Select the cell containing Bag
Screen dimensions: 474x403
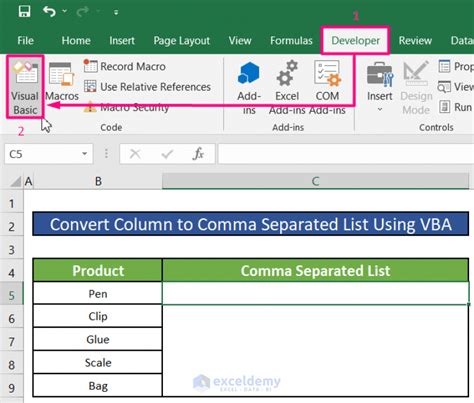[x=98, y=386]
